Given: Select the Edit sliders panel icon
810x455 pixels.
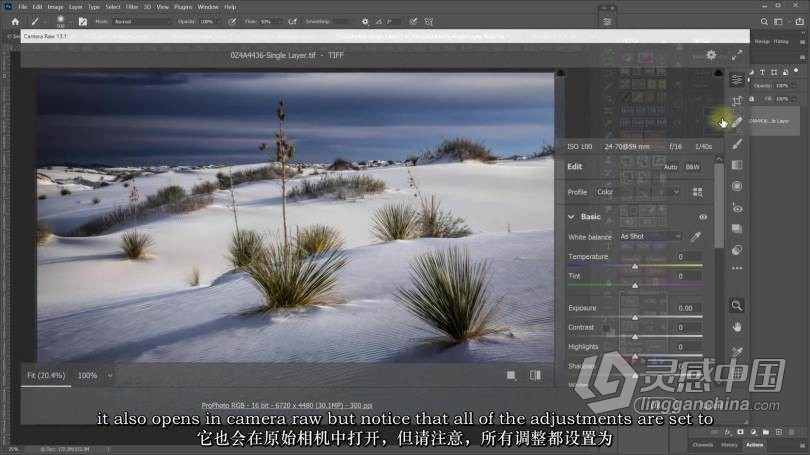Looking at the screenshot, I should click(x=737, y=80).
